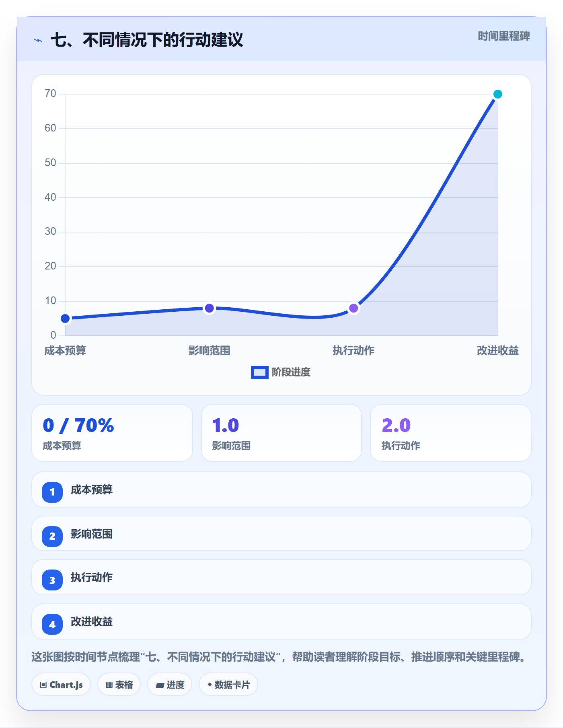
Task: Click the 成本预算 data point on chart
Action: point(65,319)
